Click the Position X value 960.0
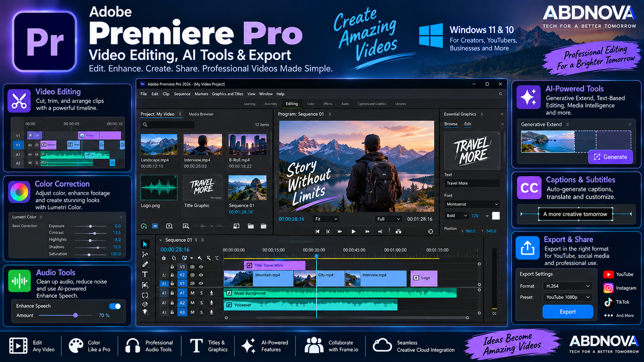This screenshot has height=362, width=644. pyautogui.click(x=470, y=231)
